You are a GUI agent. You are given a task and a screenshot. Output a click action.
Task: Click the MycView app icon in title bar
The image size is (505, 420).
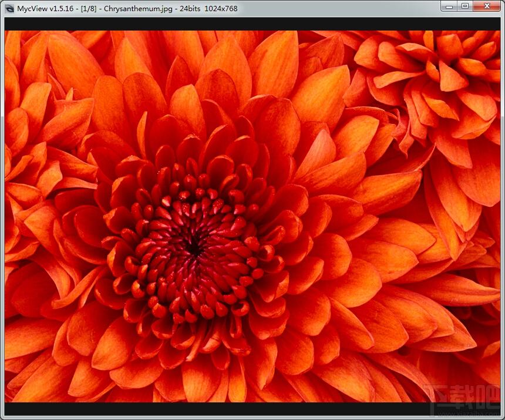9,8
